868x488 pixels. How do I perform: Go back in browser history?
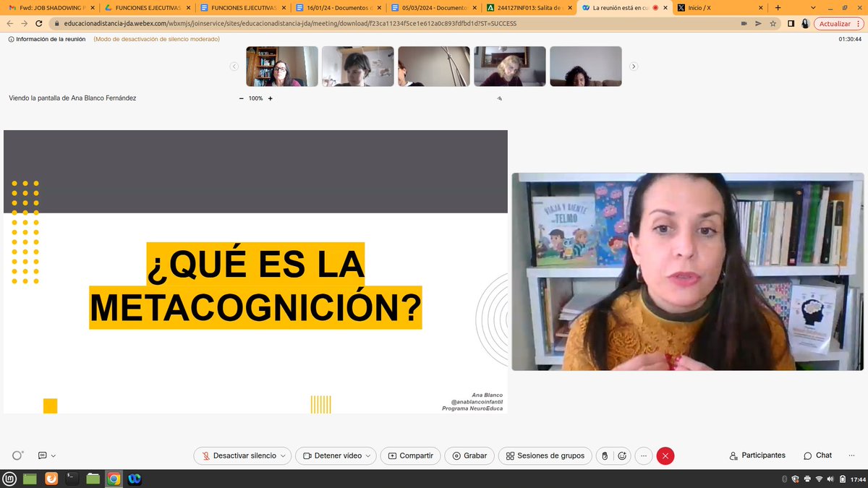click(10, 23)
